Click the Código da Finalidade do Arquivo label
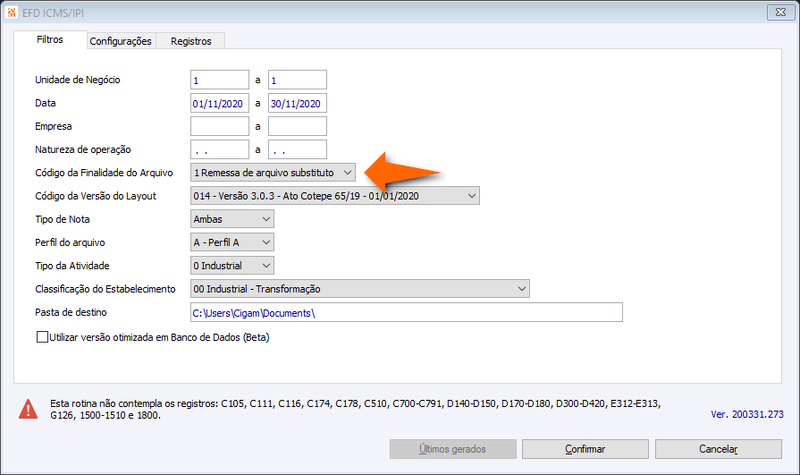800x475 pixels. tap(104, 172)
